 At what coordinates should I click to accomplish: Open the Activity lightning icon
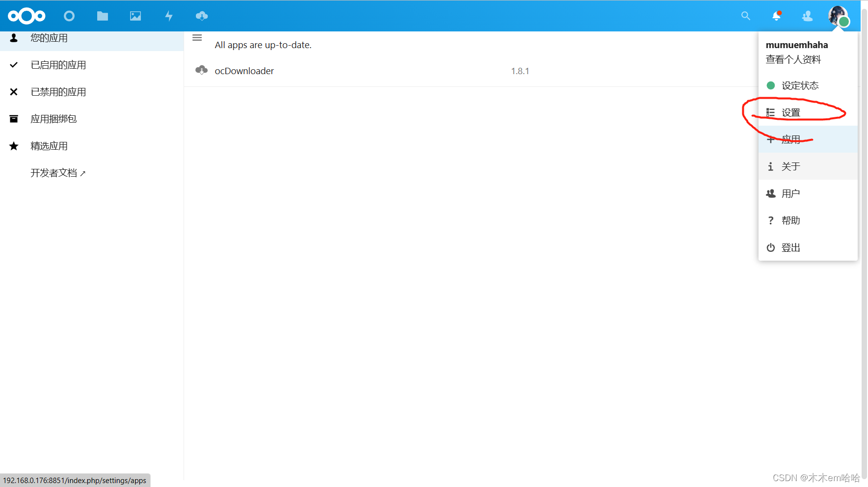[168, 16]
